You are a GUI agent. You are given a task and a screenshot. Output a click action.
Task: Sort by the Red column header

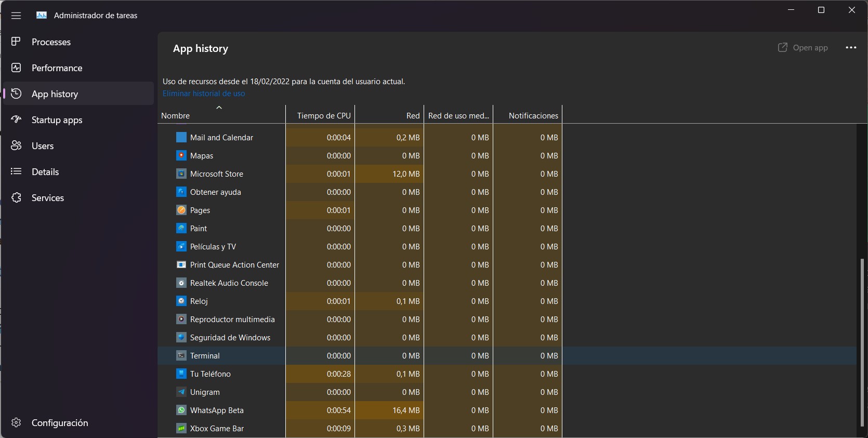389,115
